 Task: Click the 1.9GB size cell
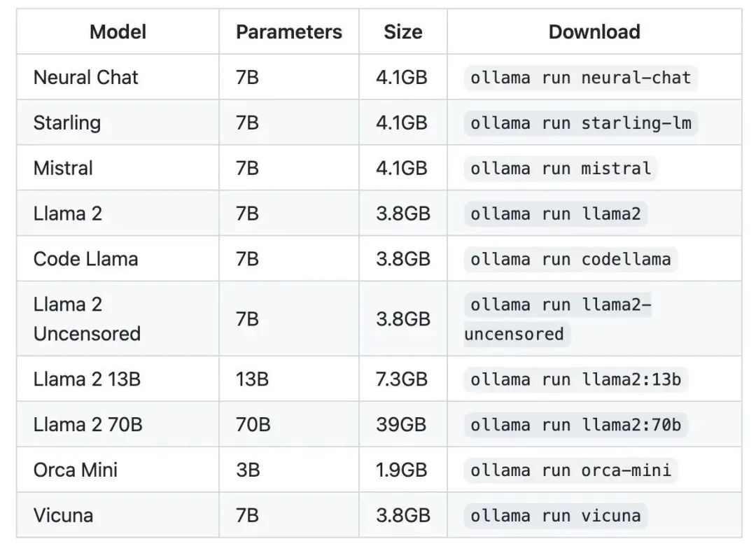coord(403,470)
